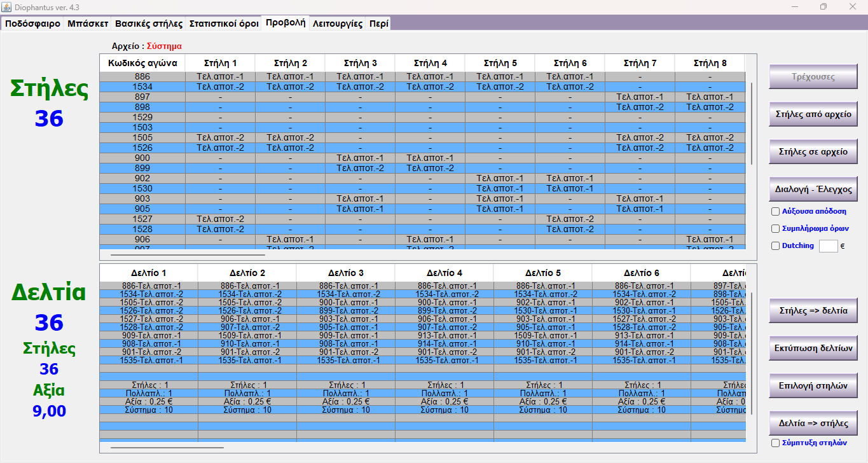Click the Τρέχουσες button
The width and height of the screenshot is (868, 463).
click(813, 77)
